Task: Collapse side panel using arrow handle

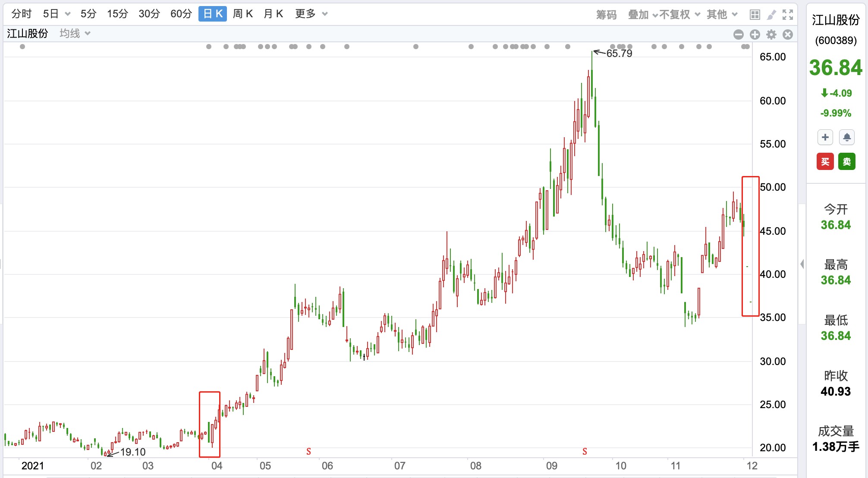Action: (x=802, y=264)
